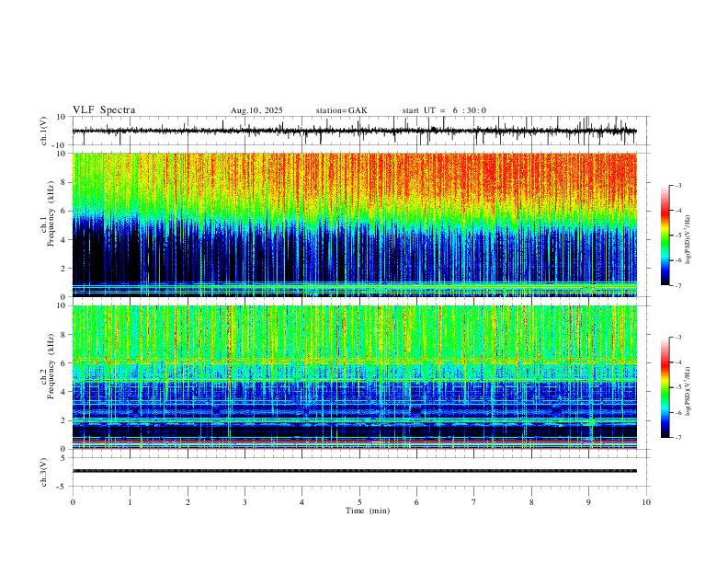
Task: Click the "7" minute tick label
Action: pyautogui.click(x=474, y=502)
